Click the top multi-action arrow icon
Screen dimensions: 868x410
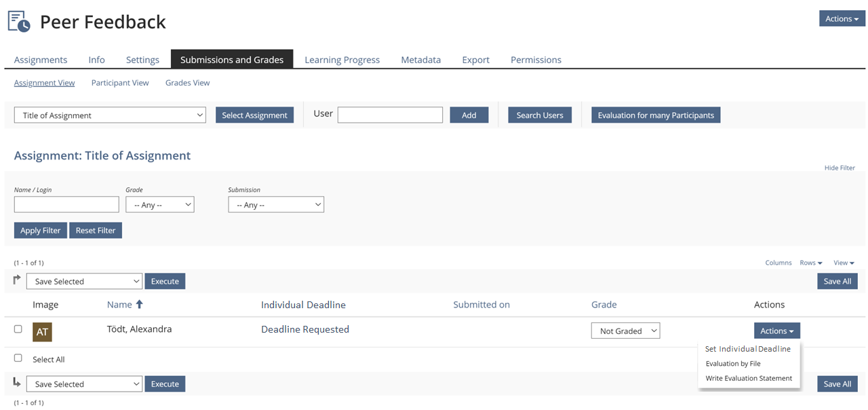point(18,280)
